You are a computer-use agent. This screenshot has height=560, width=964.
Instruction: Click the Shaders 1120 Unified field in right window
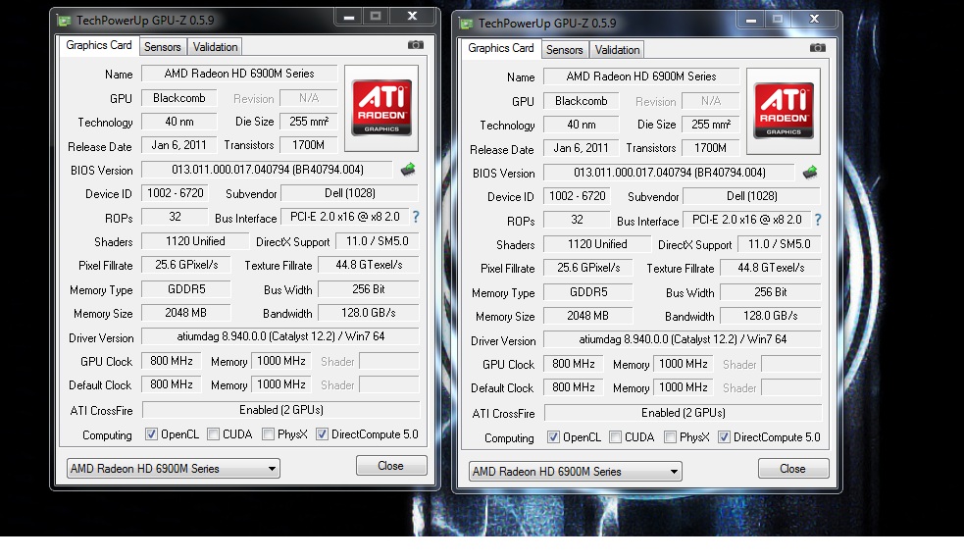tap(597, 244)
